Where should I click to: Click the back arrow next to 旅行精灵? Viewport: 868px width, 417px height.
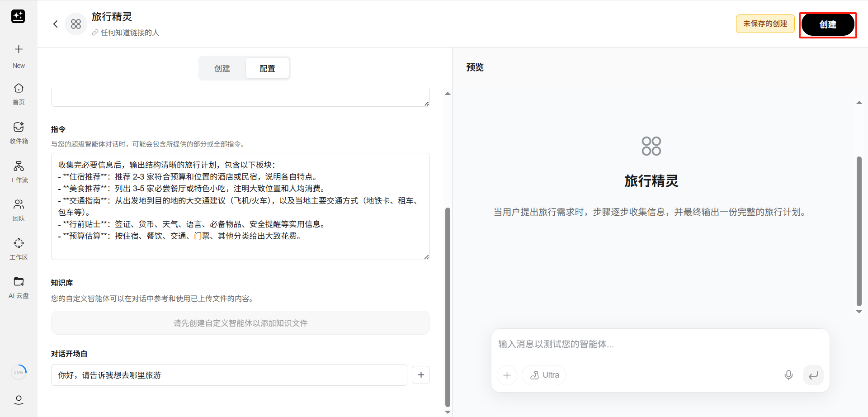pos(56,24)
